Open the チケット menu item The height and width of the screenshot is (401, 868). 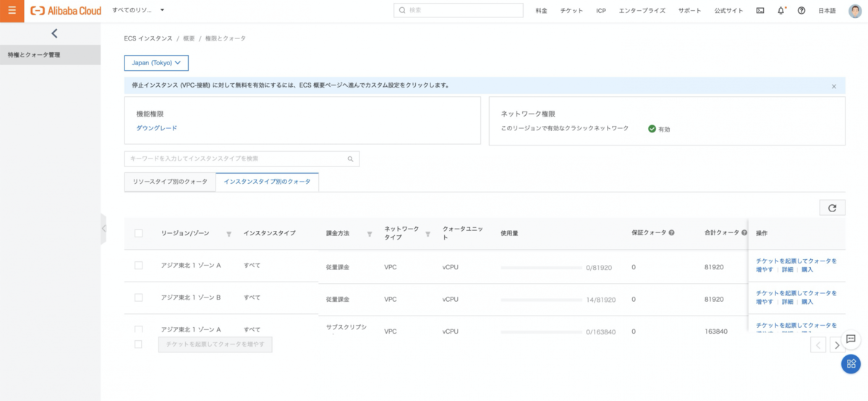pos(571,11)
